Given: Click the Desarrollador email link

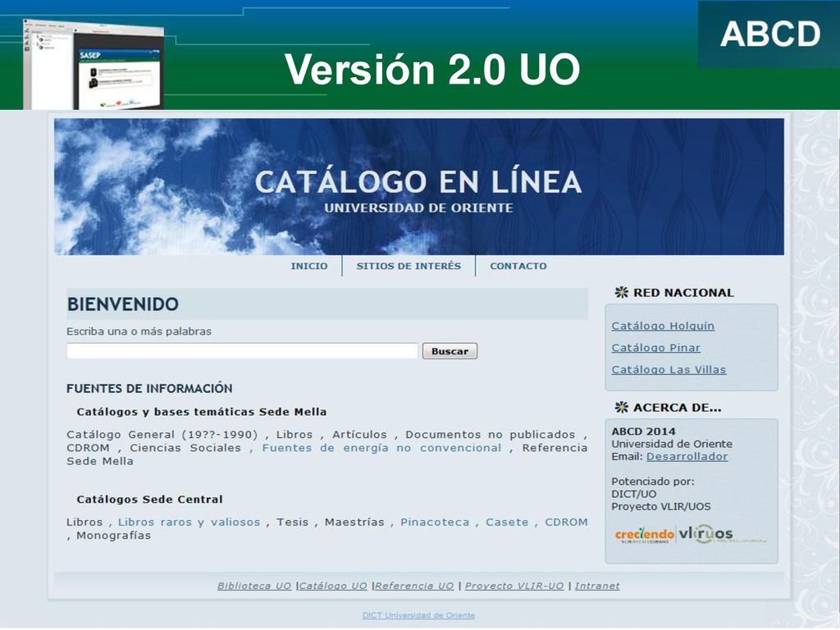Looking at the screenshot, I should (x=687, y=457).
